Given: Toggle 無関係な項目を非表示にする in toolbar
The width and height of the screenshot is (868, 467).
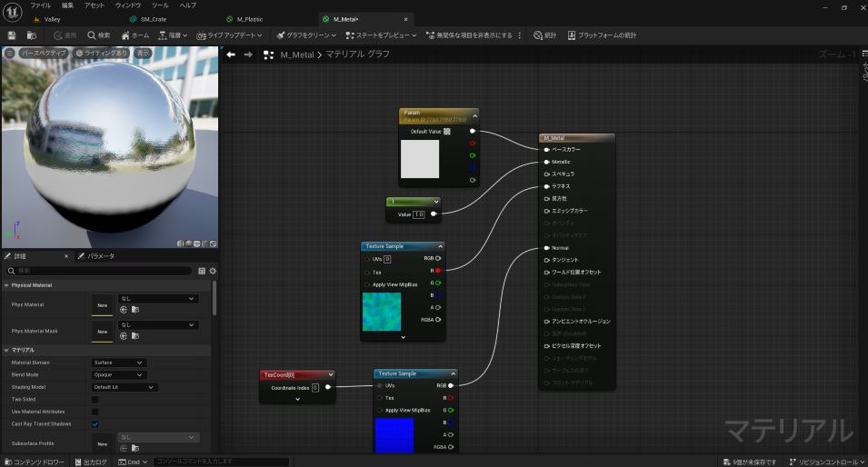Looking at the screenshot, I should pyautogui.click(x=469, y=35).
